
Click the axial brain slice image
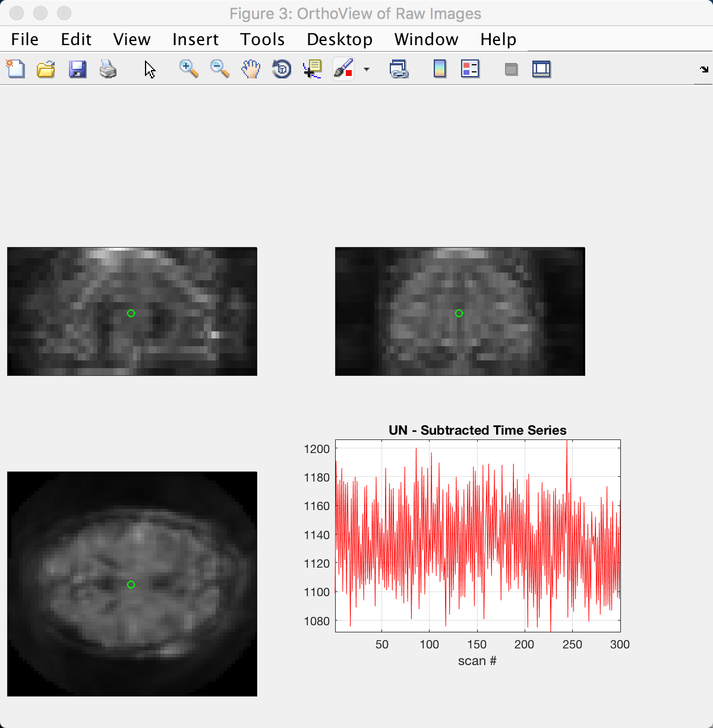point(132,584)
